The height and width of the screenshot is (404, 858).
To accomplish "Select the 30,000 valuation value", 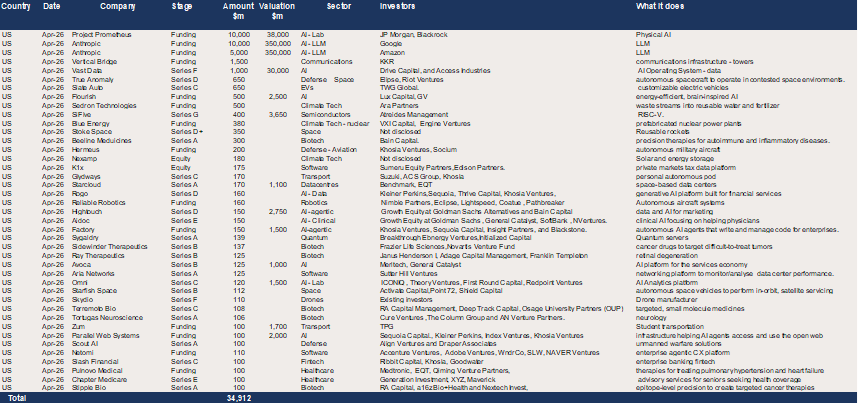I will pos(280,70).
